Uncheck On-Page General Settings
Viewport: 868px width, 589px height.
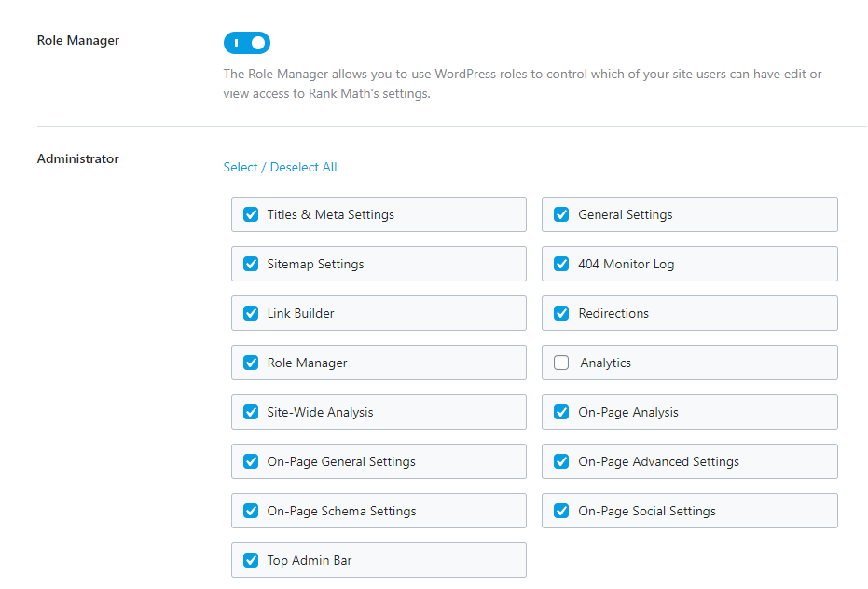pos(251,461)
